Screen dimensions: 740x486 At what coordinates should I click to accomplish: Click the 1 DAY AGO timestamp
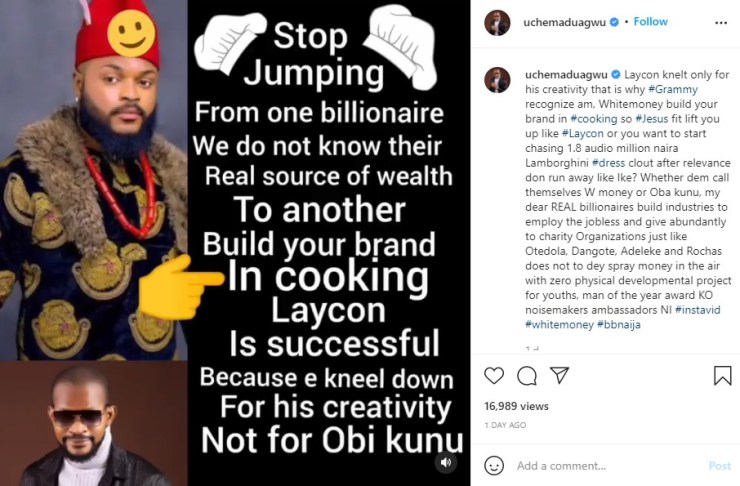click(504, 425)
